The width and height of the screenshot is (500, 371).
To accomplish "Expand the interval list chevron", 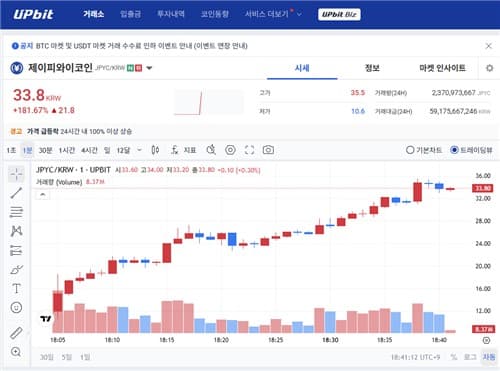I will click(139, 150).
